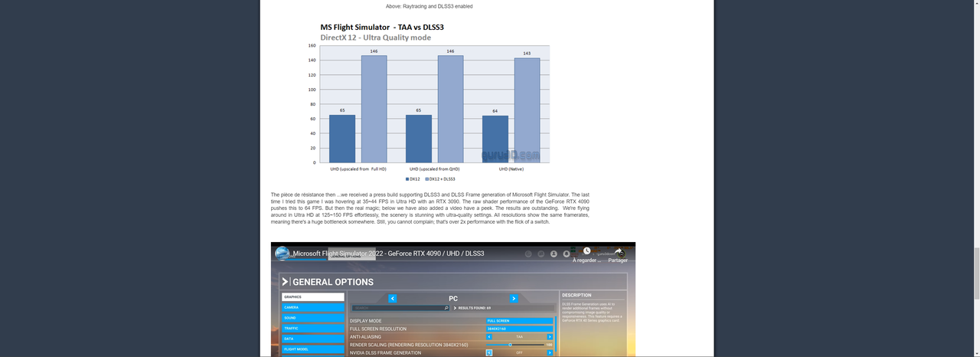Viewport: 980px width, 357px height.
Task: Select the CAMERA tab in General Options
Action: [312, 307]
